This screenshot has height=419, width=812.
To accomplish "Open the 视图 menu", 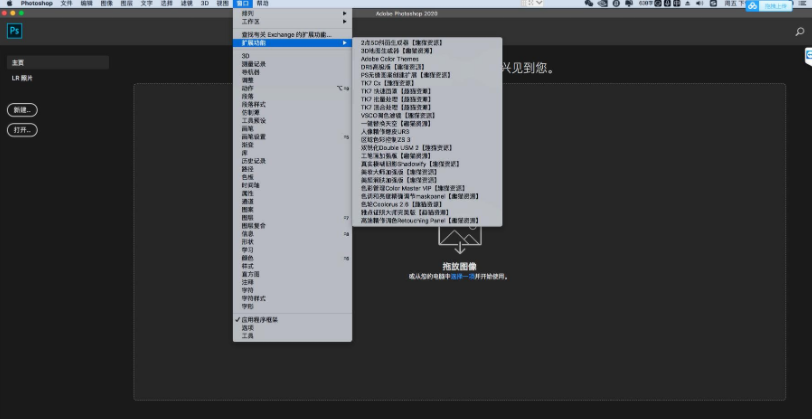I will click(x=222, y=3).
